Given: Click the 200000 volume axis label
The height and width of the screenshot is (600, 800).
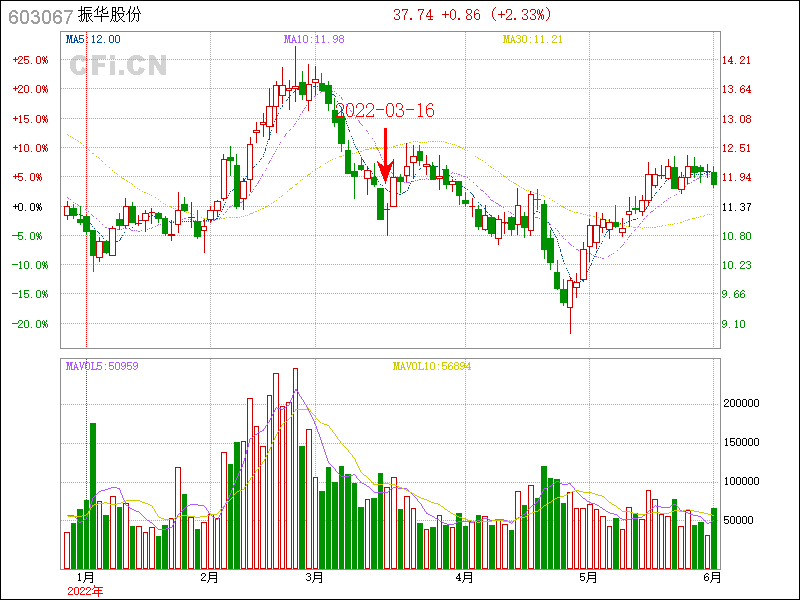Looking at the screenshot, I should pos(743,404).
